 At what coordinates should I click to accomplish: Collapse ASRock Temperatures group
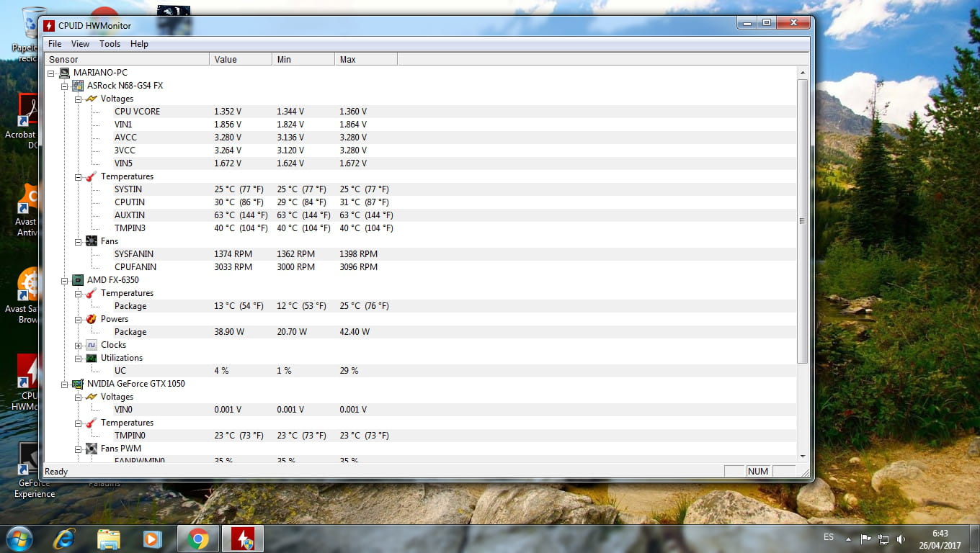[x=79, y=176]
